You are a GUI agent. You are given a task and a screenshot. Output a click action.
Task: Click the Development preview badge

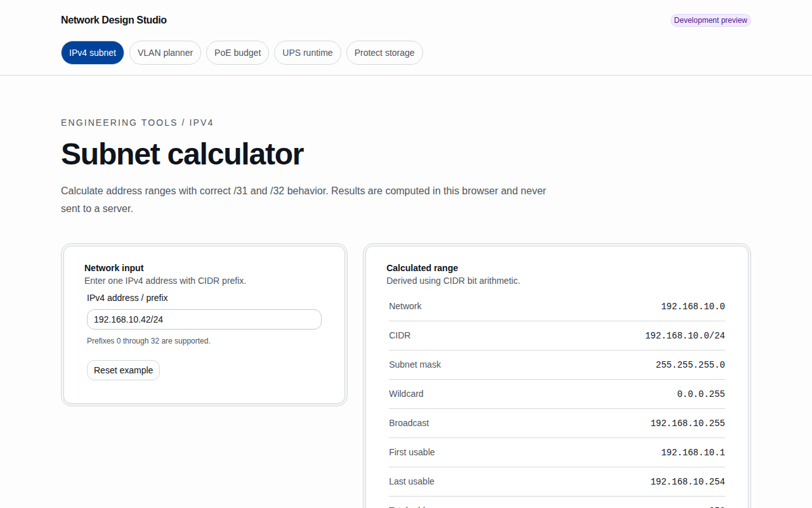click(x=710, y=20)
